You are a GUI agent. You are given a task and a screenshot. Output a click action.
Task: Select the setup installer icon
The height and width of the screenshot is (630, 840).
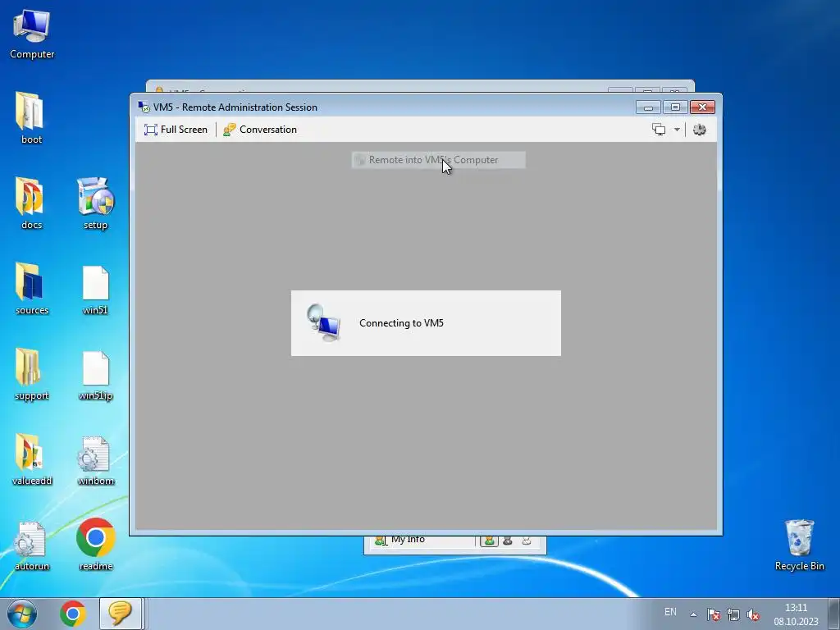[95, 203]
